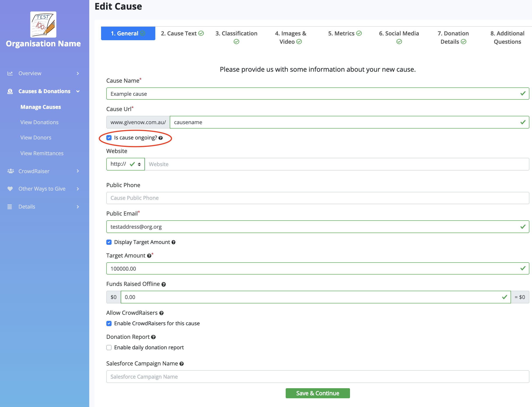Viewport: 532px width, 407px height.
Task: Open Manage Causes in sidebar
Action: pos(40,107)
